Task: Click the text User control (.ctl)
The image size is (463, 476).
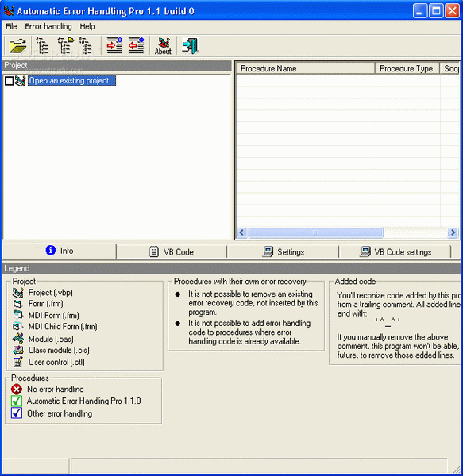Action: 56,363
